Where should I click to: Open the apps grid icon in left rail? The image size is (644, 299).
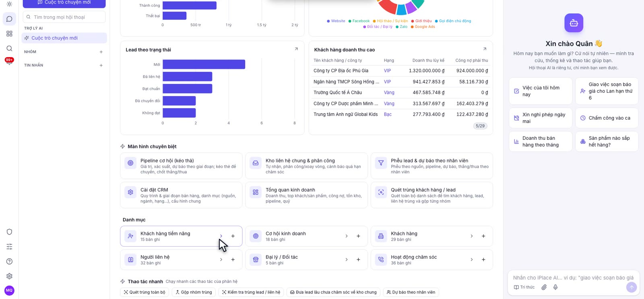click(9, 34)
